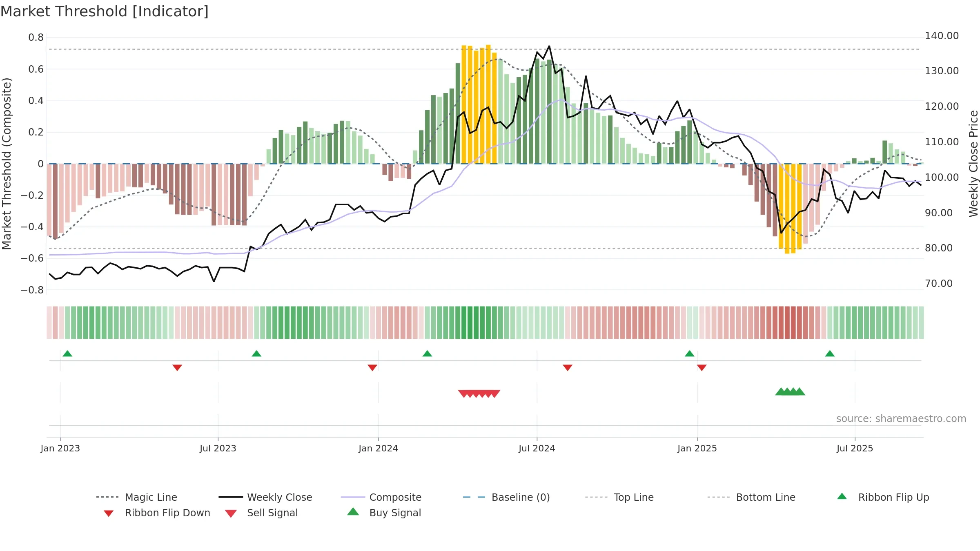Click the ribbon flip up marker after Jul 2023
The height and width of the screenshot is (551, 980).
256,353
